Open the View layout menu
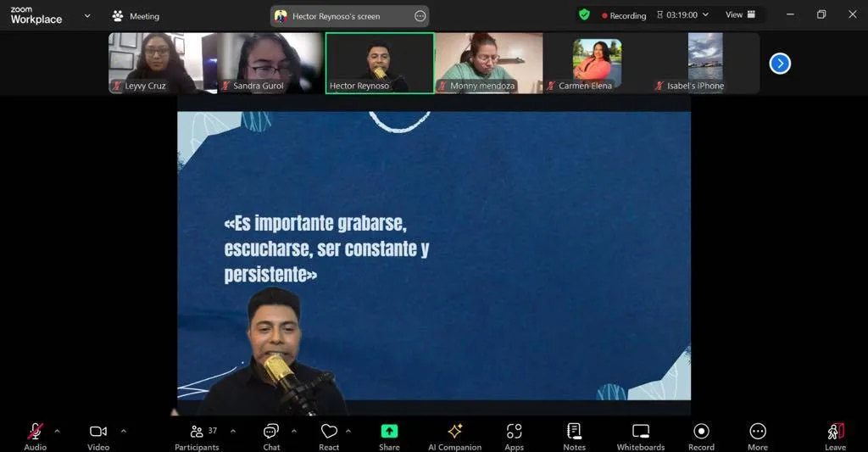Image resolution: width=868 pixels, height=452 pixels. (x=740, y=15)
